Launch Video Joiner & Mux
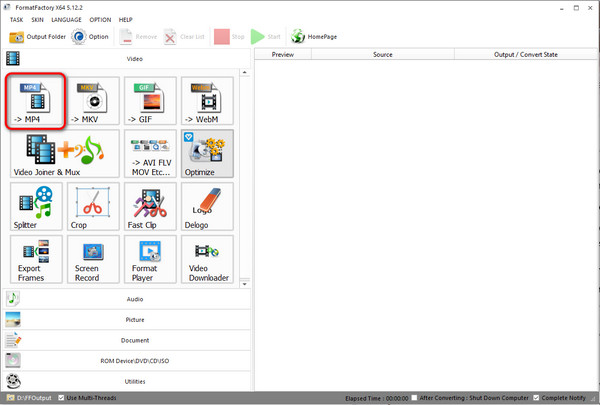 65,154
